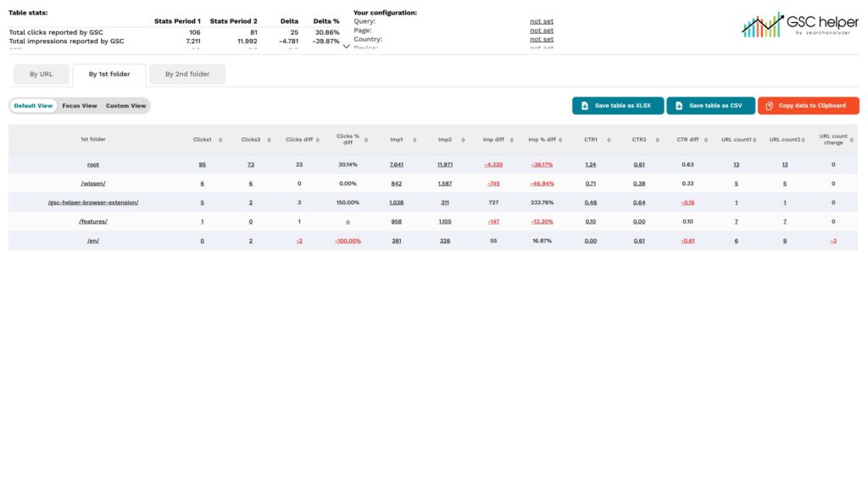Open the By URL tab
Viewport: 868px width, 488px height.
pyautogui.click(x=41, y=75)
